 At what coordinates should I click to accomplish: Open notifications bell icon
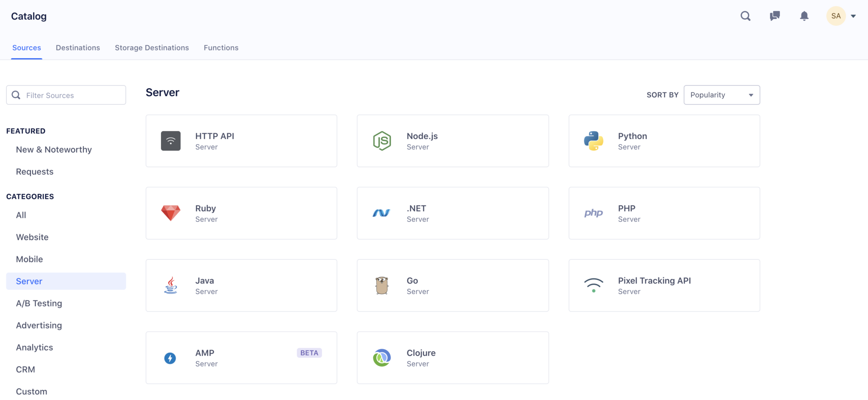(x=804, y=16)
